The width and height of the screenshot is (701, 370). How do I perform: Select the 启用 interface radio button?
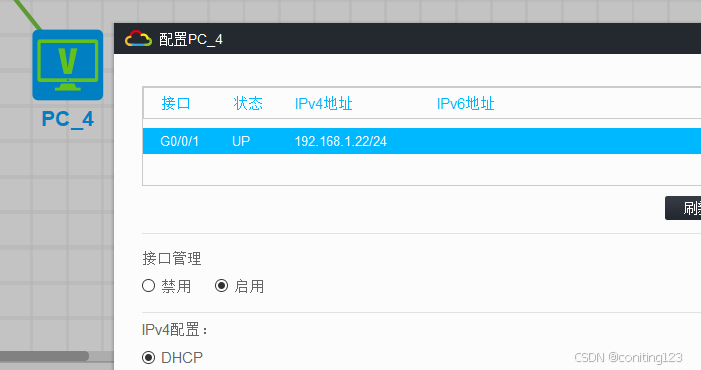(221, 286)
